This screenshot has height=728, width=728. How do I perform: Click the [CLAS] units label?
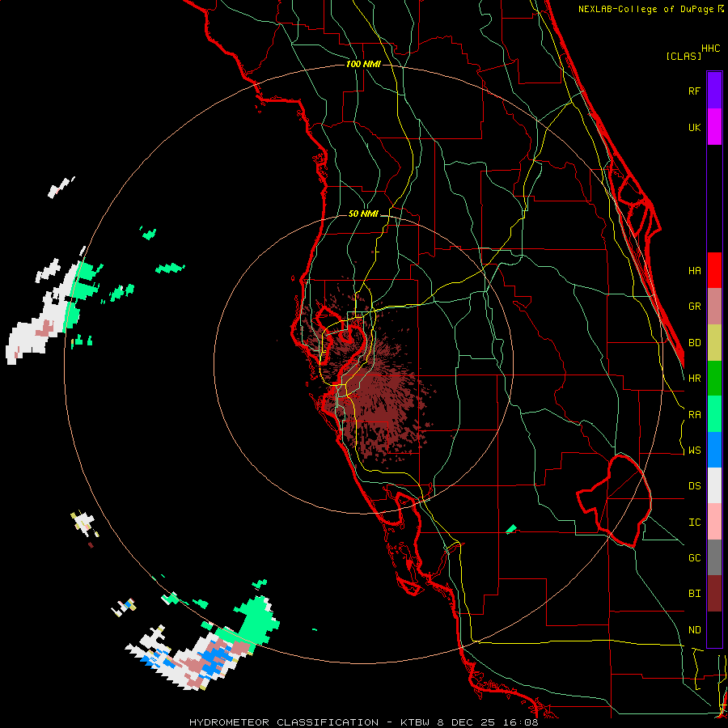click(684, 56)
